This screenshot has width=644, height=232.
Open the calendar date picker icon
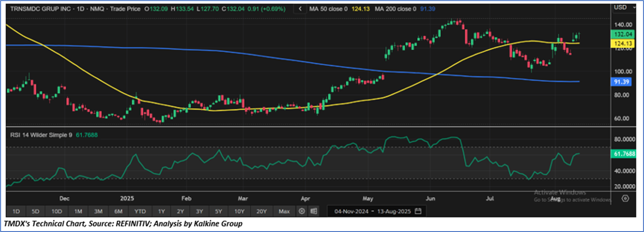click(418, 211)
